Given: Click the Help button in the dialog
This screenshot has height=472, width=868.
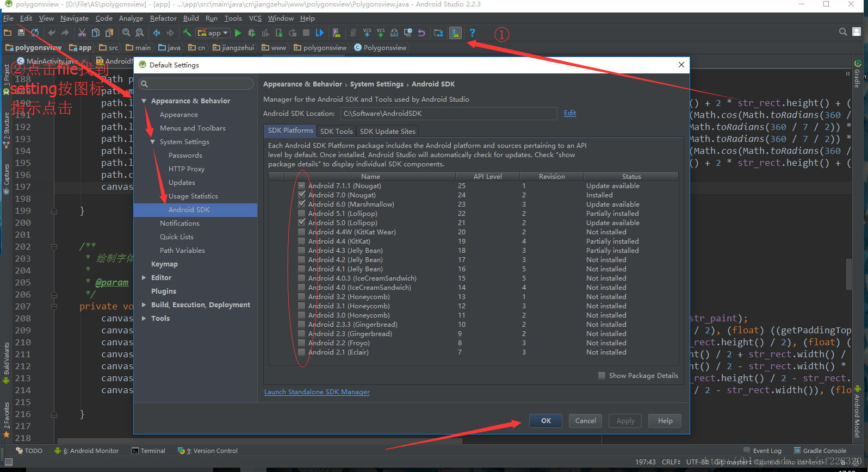Looking at the screenshot, I should tap(665, 420).
